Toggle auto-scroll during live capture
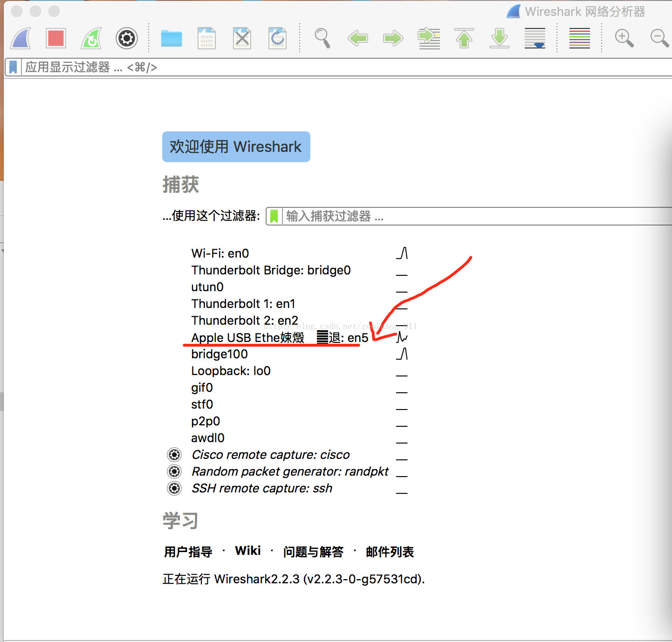Viewport: 672px width, 642px height. pos(535,38)
